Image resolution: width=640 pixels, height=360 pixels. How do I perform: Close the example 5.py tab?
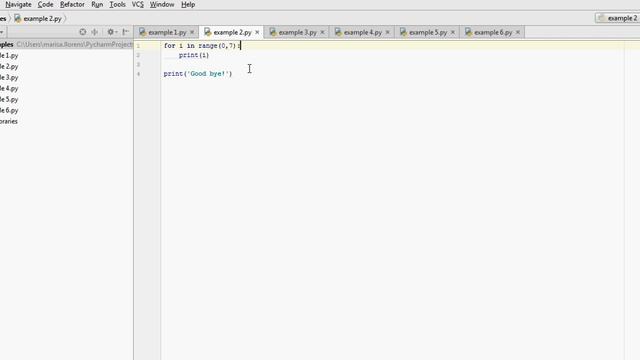click(453, 32)
